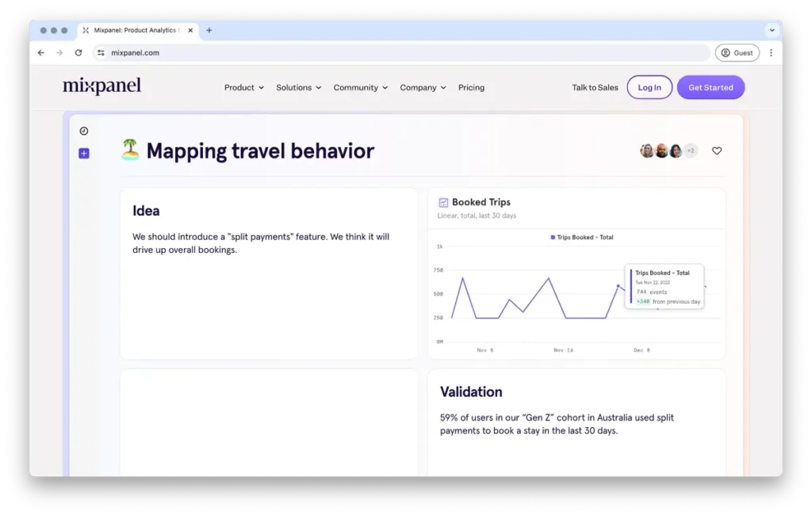812x515 pixels.
Task: Click the clock history icon in sidebar
Action: pos(84,131)
